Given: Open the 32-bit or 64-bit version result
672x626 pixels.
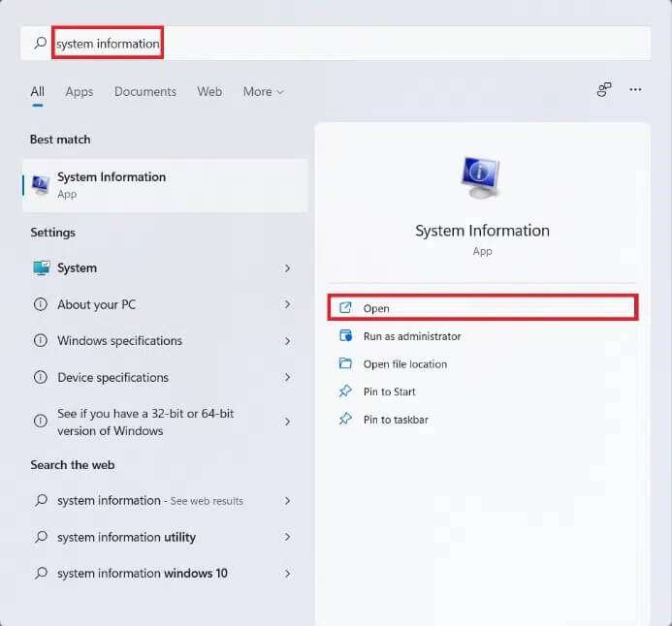Looking at the screenshot, I should point(165,422).
